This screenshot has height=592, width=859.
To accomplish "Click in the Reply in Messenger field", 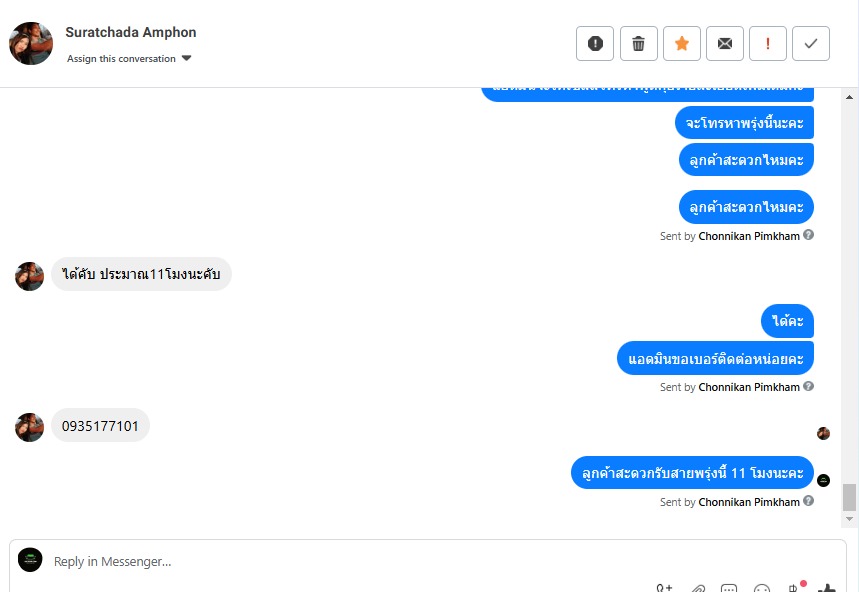I will point(427,561).
